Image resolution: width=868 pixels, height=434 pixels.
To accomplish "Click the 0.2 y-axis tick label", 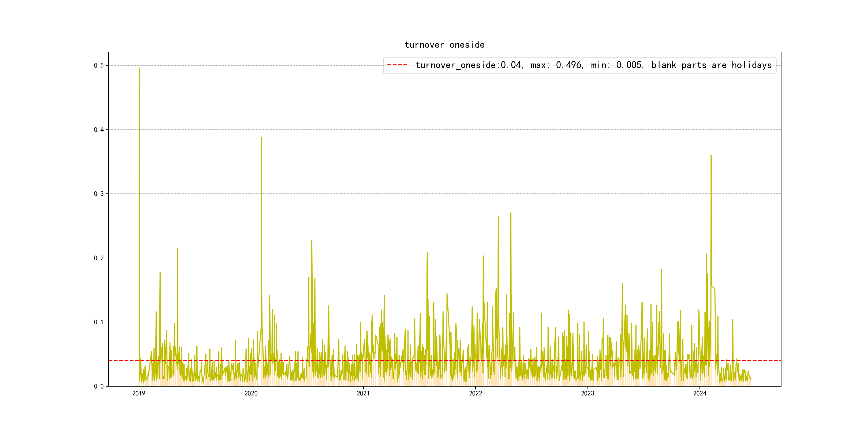I will pyautogui.click(x=99, y=258).
